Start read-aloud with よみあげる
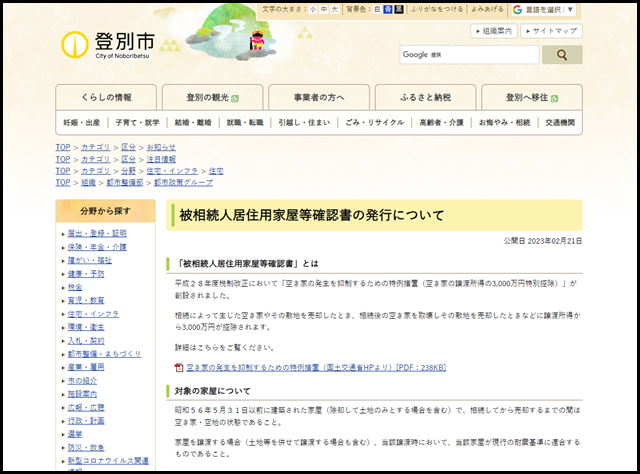Screen dimensions: 640x474 (487, 9)
